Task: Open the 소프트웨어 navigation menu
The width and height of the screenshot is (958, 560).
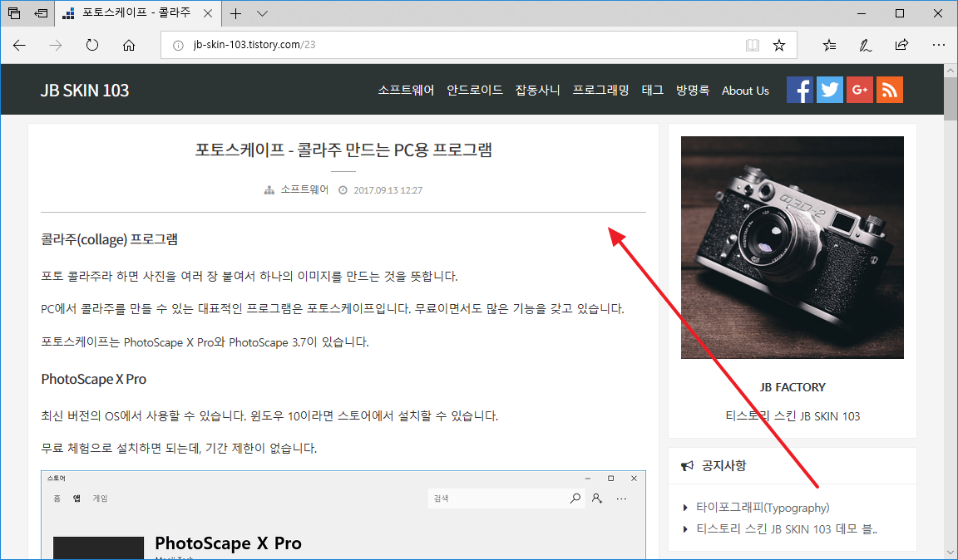Action: 406,91
